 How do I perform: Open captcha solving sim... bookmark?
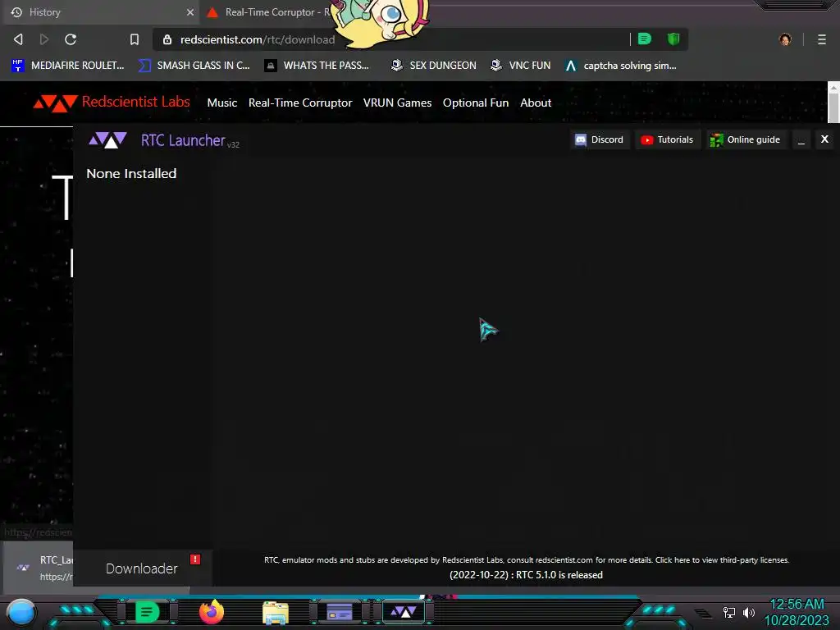click(x=621, y=66)
